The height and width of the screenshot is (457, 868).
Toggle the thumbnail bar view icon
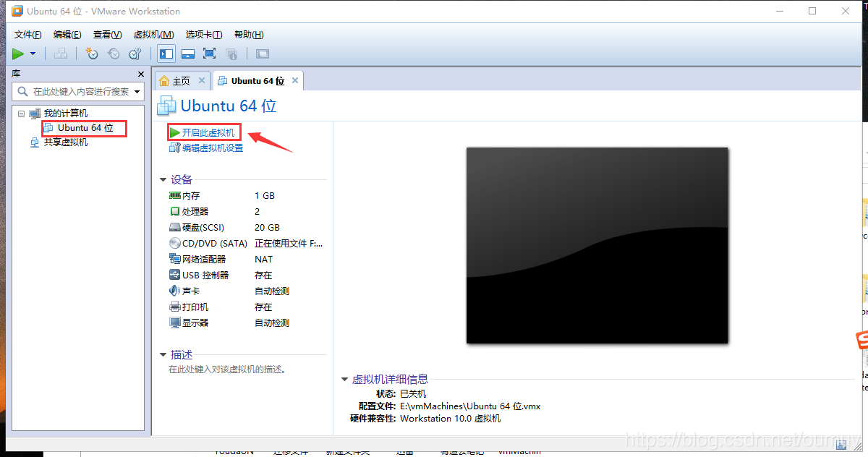pyautogui.click(x=188, y=54)
